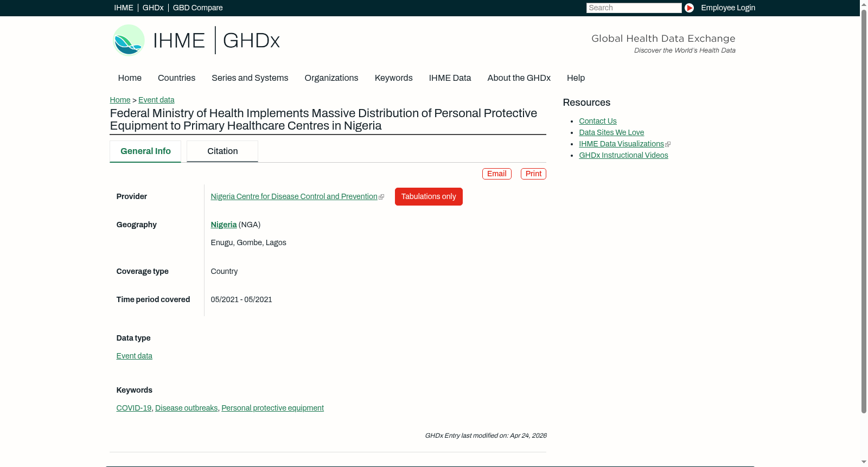Open GHDx link in top bar
868x467 pixels.
[x=153, y=8]
